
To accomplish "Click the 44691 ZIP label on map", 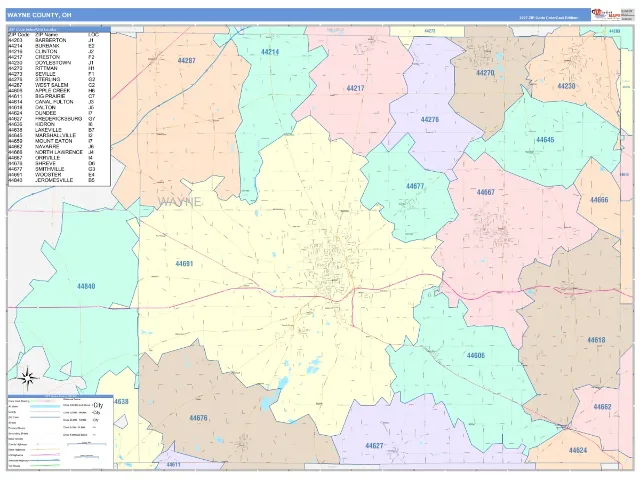I will (184, 264).
